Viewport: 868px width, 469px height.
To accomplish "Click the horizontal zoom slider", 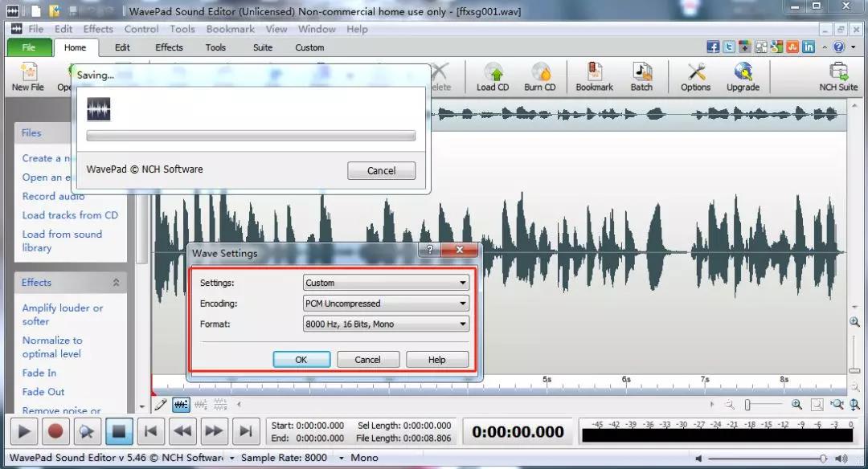I will point(763,405).
